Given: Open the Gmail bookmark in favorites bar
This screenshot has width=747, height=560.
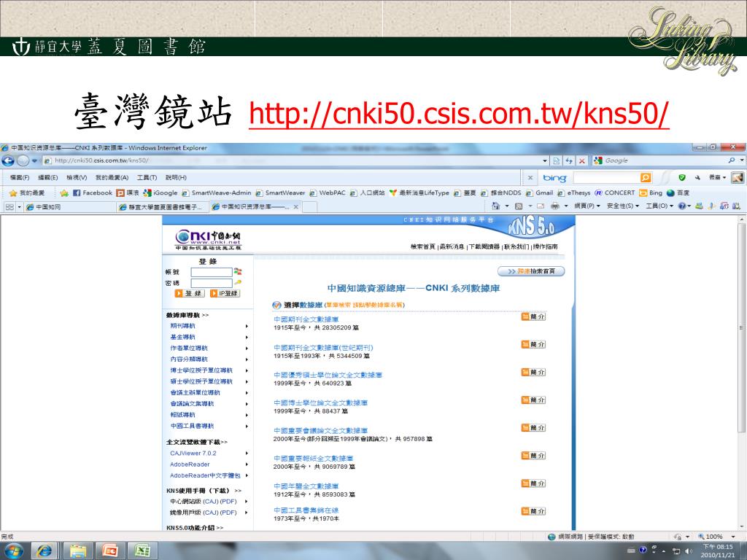Looking at the screenshot, I should (540, 192).
